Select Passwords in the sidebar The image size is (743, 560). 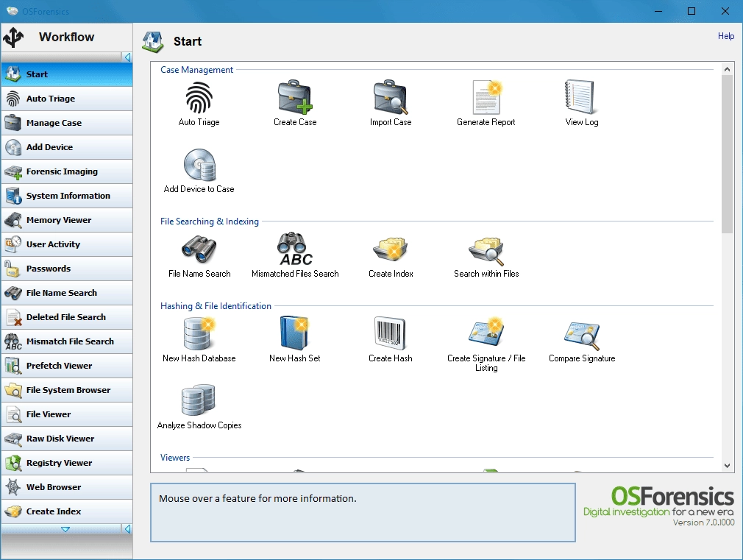click(x=67, y=269)
